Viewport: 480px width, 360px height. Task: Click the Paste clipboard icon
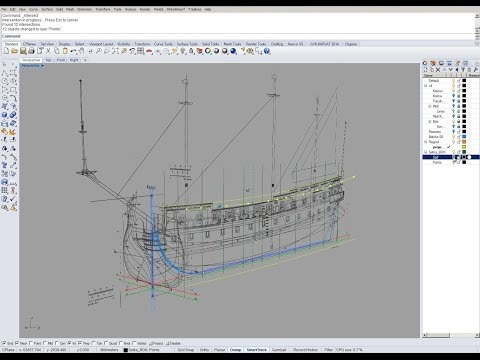(x=65, y=51)
